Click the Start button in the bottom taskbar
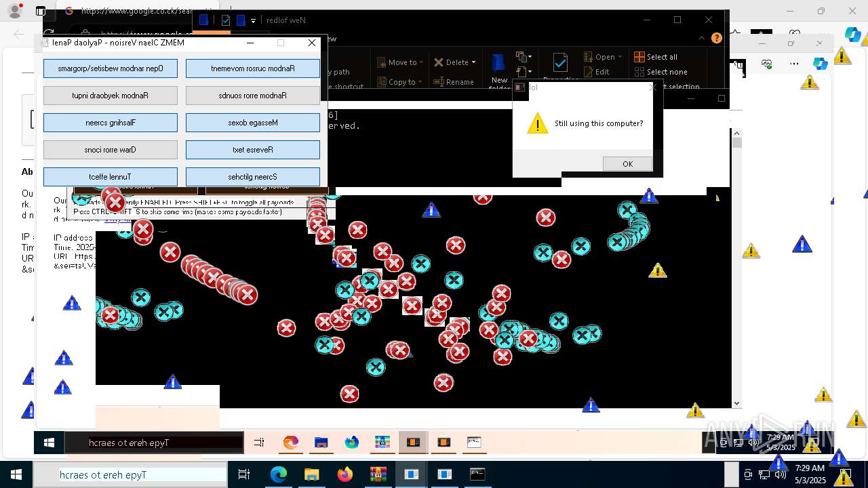This screenshot has width=868, height=488. 16,474
